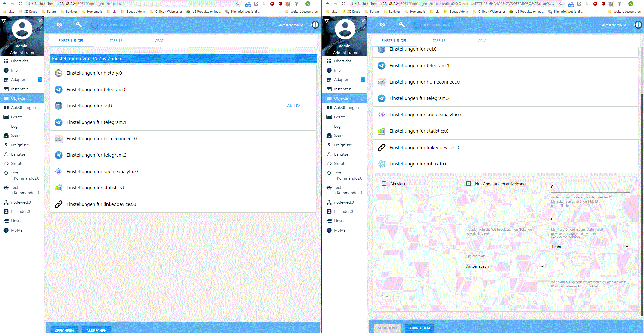This screenshot has width=644, height=333.
Task: Click the linkeddevices.0 chain icon in right list
Action: click(x=381, y=148)
